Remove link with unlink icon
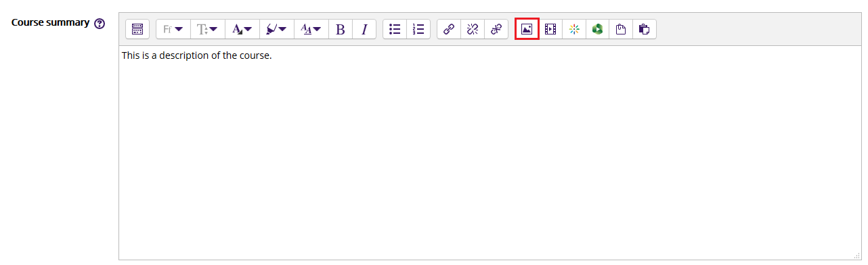The width and height of the screenshot is (868, 265). coord(473,29)
